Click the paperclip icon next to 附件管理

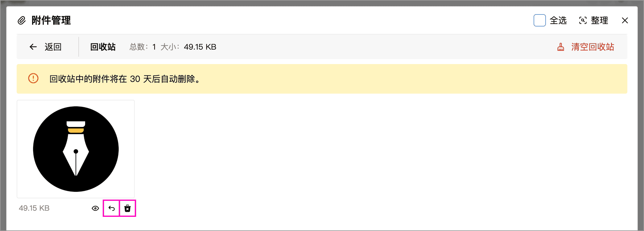[22, 21]
